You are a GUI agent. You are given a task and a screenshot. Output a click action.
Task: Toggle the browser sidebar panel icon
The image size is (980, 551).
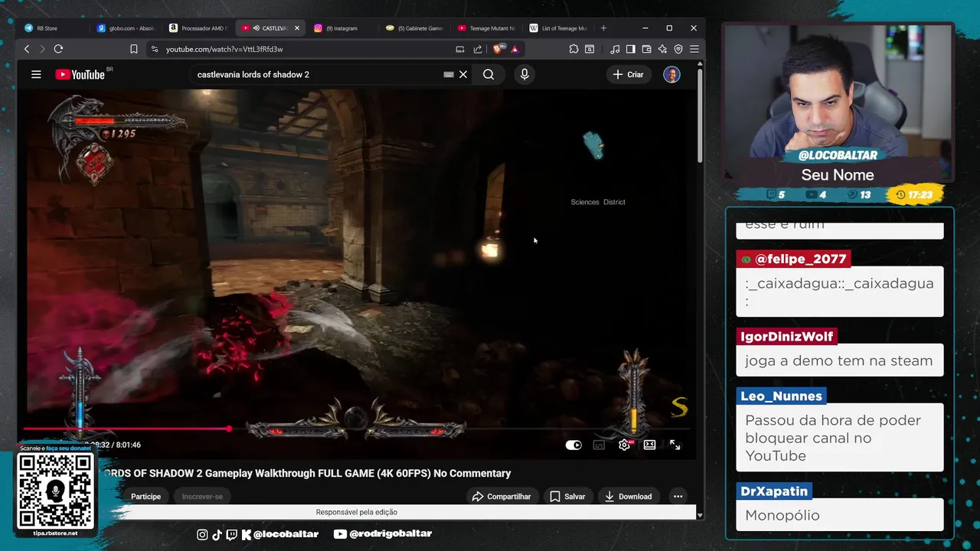630,49
